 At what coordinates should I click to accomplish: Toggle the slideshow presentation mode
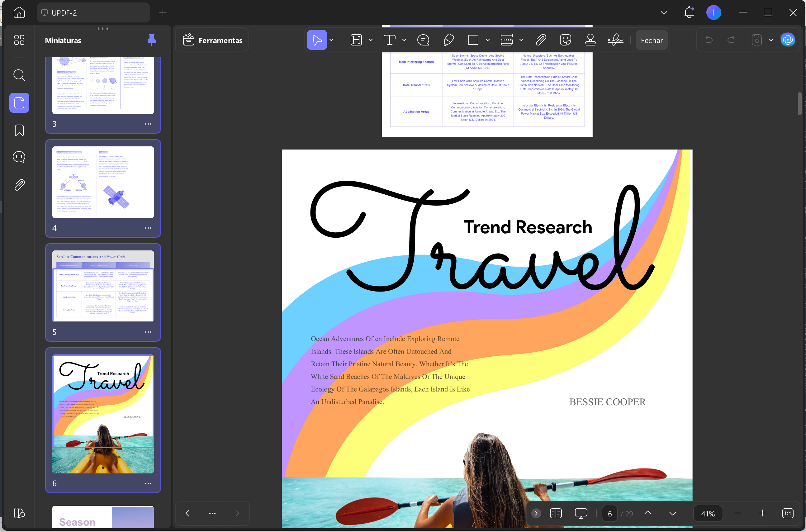point(581,513)
